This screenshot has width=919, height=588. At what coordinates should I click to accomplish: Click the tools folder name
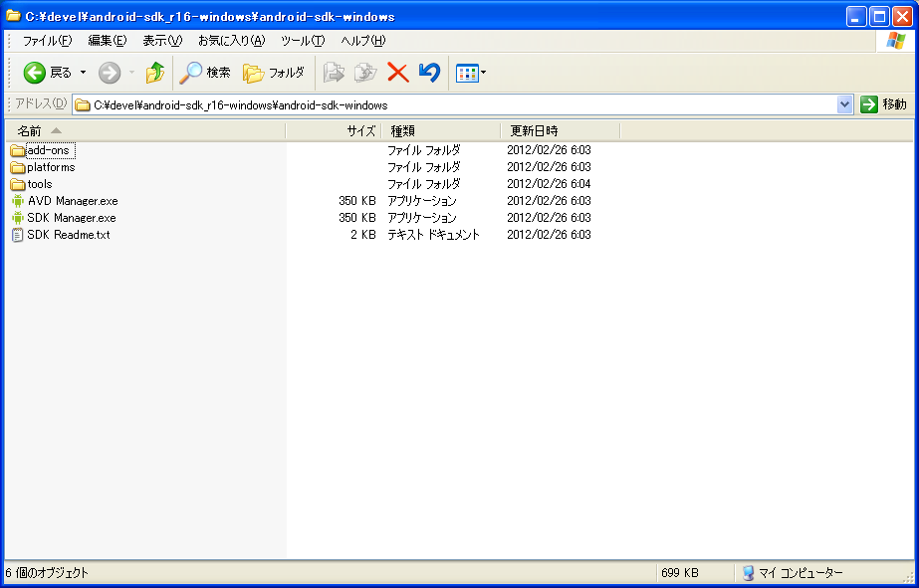(x=40, y=184)
